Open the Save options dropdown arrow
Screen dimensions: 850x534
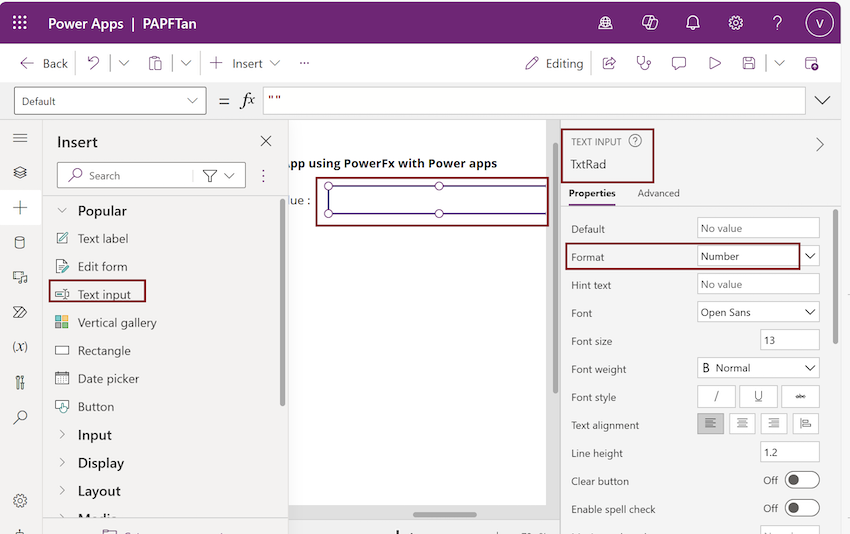click(x=779, y=63)
